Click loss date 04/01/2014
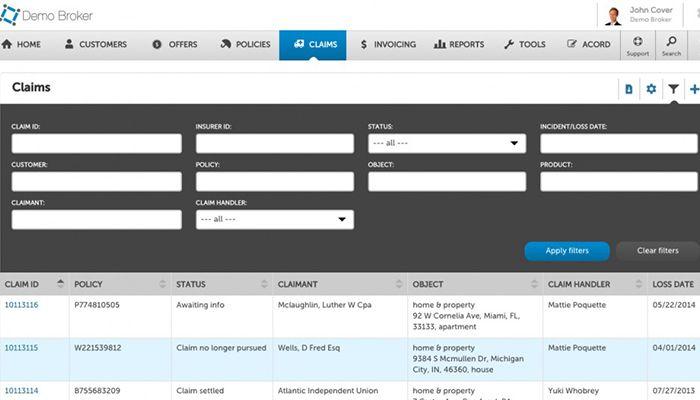The height and width of the screenshot is (400, 700). (x=674, y=348)
